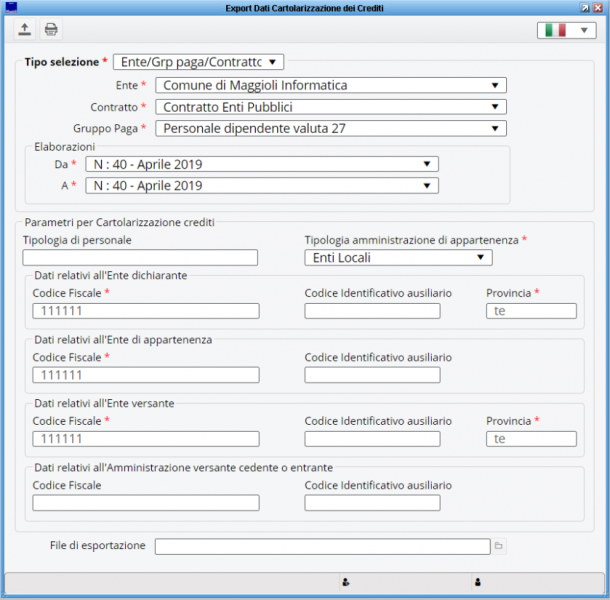
Task: Click Ente versante Codice Fiscale field
Action: [x=146, y=439]
